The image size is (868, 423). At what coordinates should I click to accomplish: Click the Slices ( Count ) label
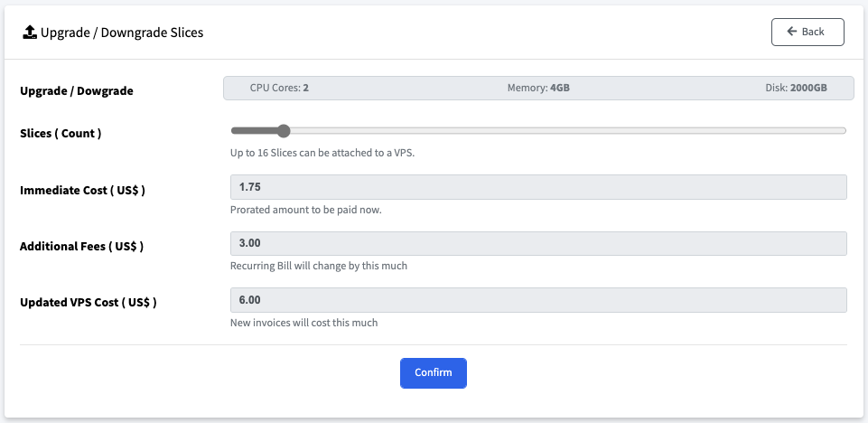61,134
